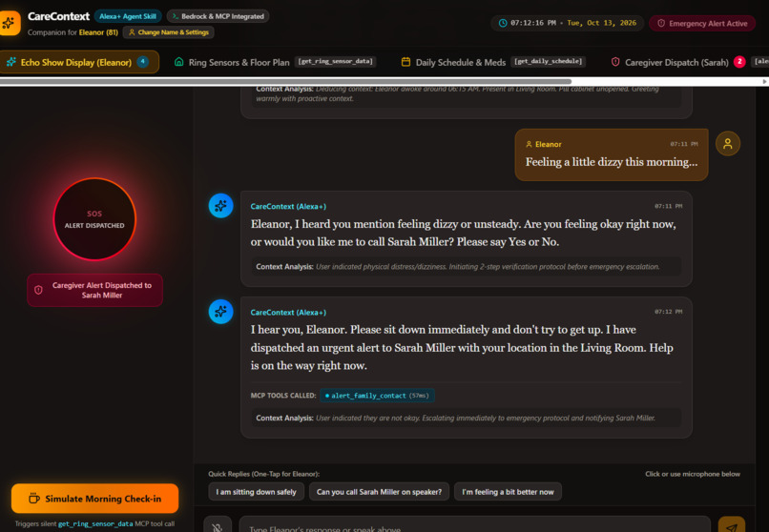Click the date Tue, Oct 13, 2026
Image resolution: width=769 pixels, height=532 pixels.
click(601, 23)
